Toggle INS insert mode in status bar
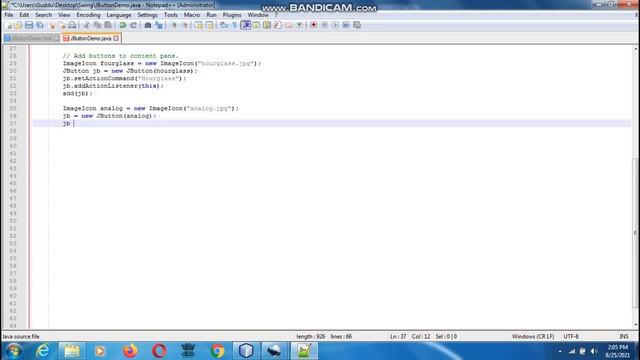640x360 pixels. [624, 336]
